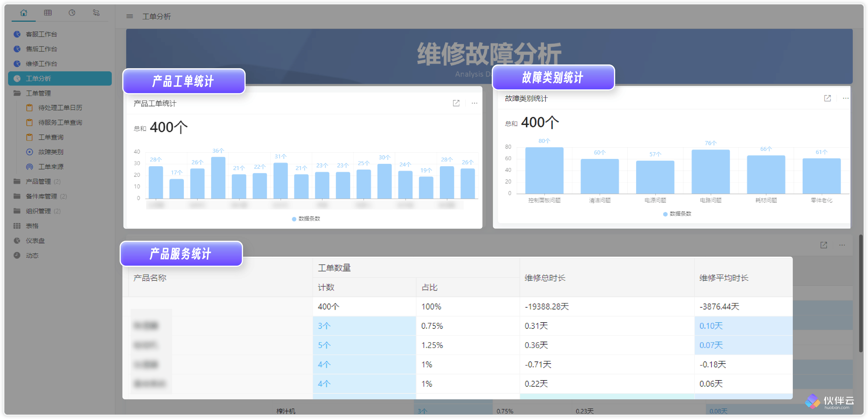Click the 表格 grid icon
The image size is (868, 419).
tap(17, 226)
